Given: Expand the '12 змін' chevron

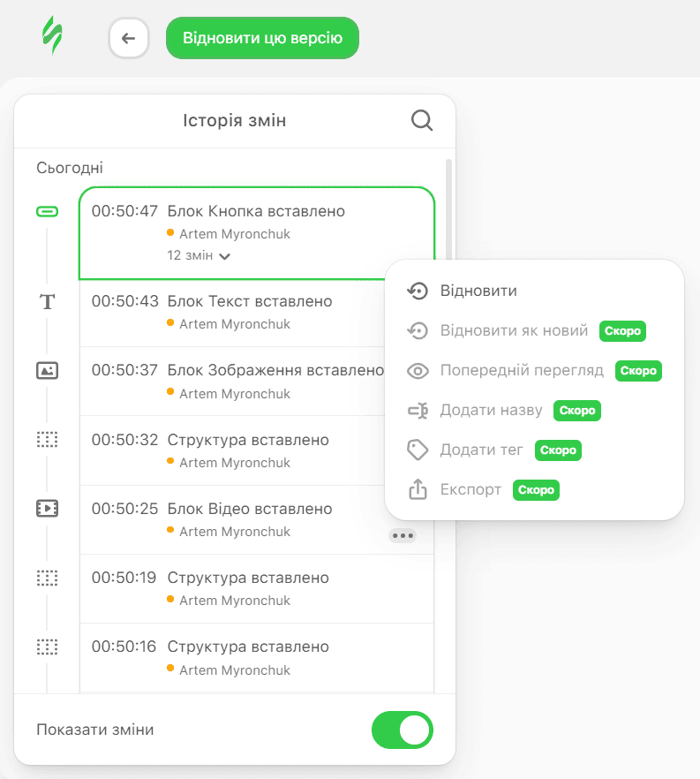Looking at the screenshot, I should [225, 256].
